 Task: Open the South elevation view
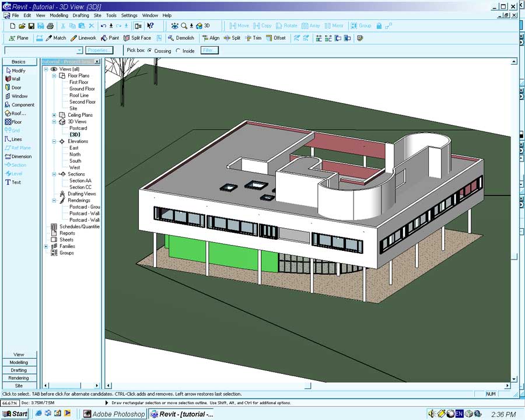[x=75, y=161]
